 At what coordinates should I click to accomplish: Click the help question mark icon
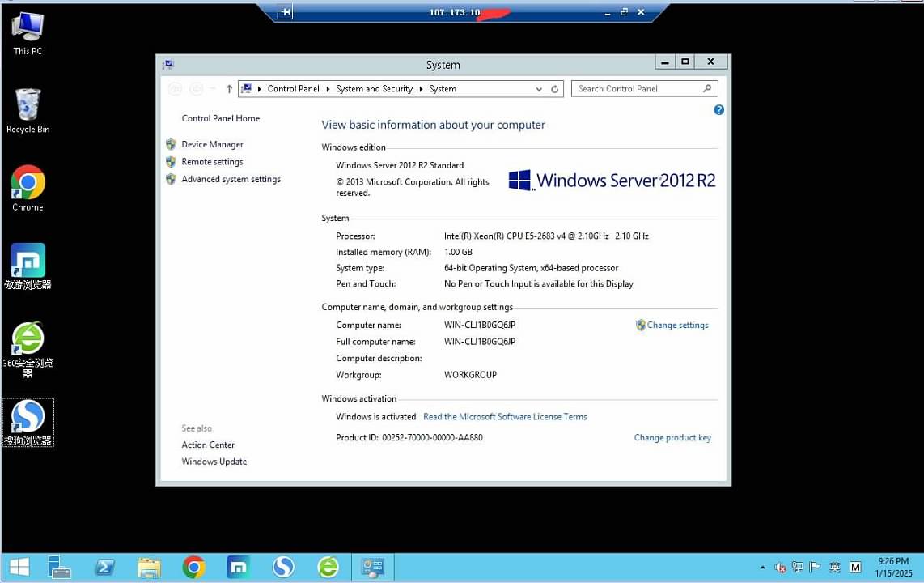pyautogui.click(x=719, y=109)
